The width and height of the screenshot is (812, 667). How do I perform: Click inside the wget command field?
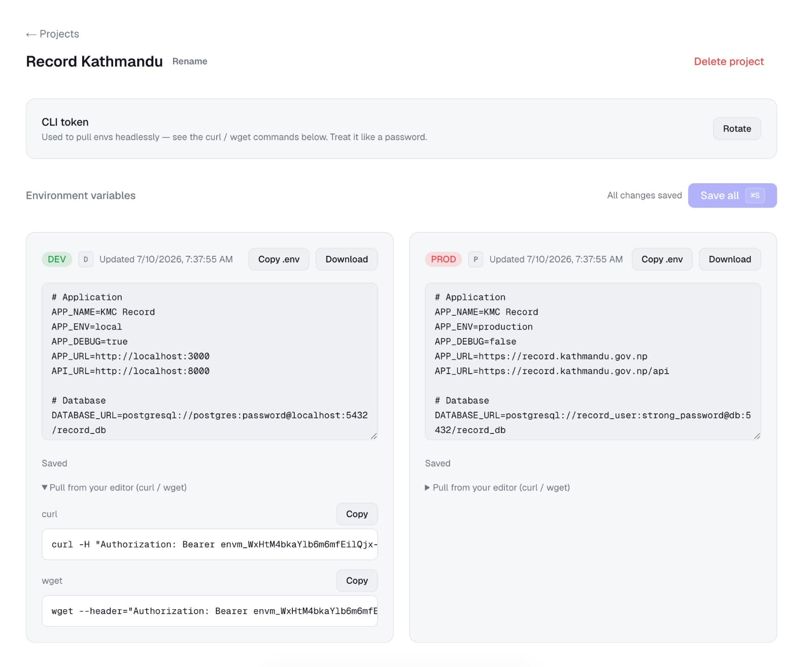point(210,611)
